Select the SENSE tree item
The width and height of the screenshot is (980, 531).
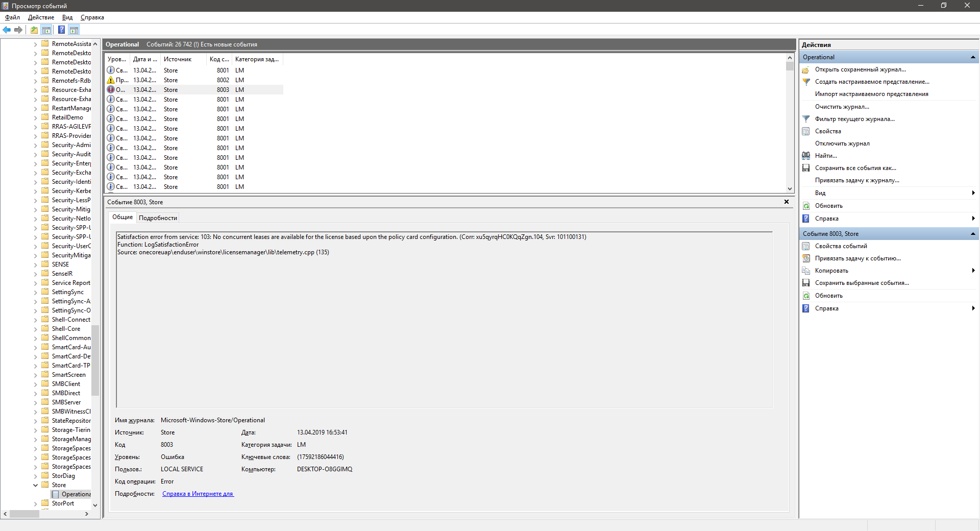60,264
